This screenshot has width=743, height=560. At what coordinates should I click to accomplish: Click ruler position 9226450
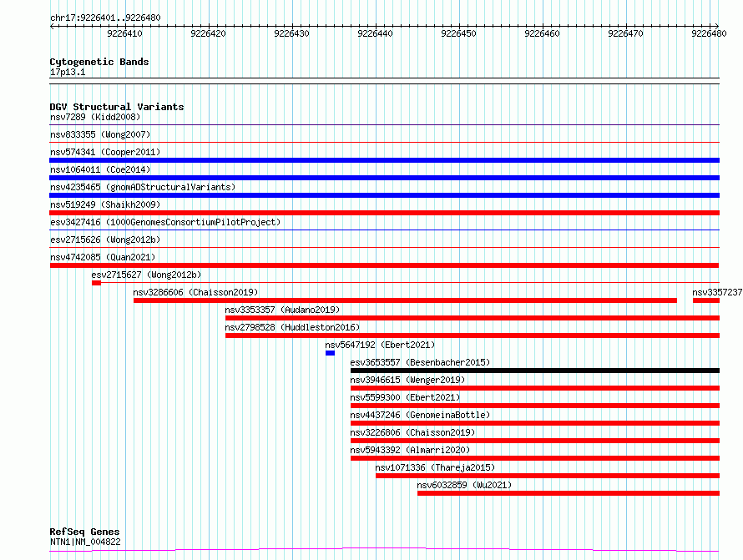tap(458, 33)
